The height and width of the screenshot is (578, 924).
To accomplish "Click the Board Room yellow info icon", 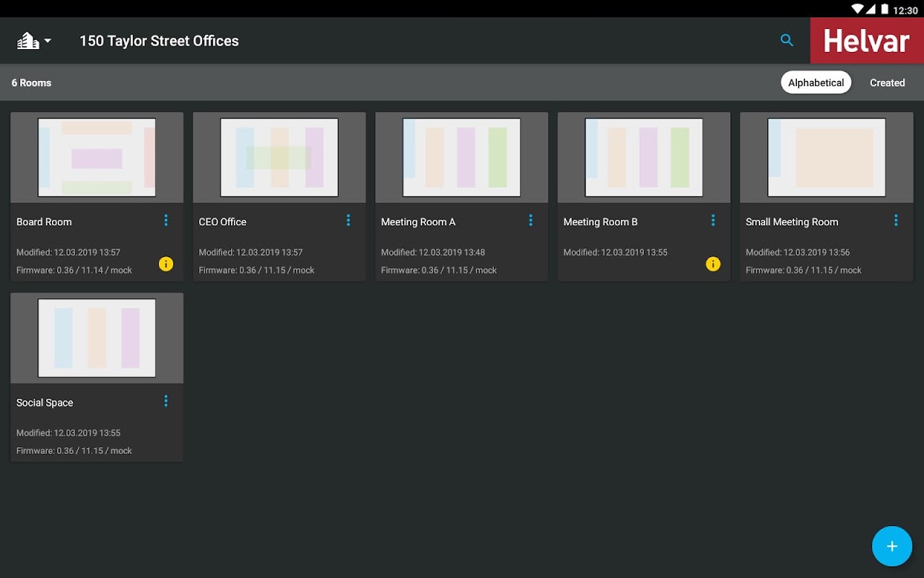I will click(166, 264).
